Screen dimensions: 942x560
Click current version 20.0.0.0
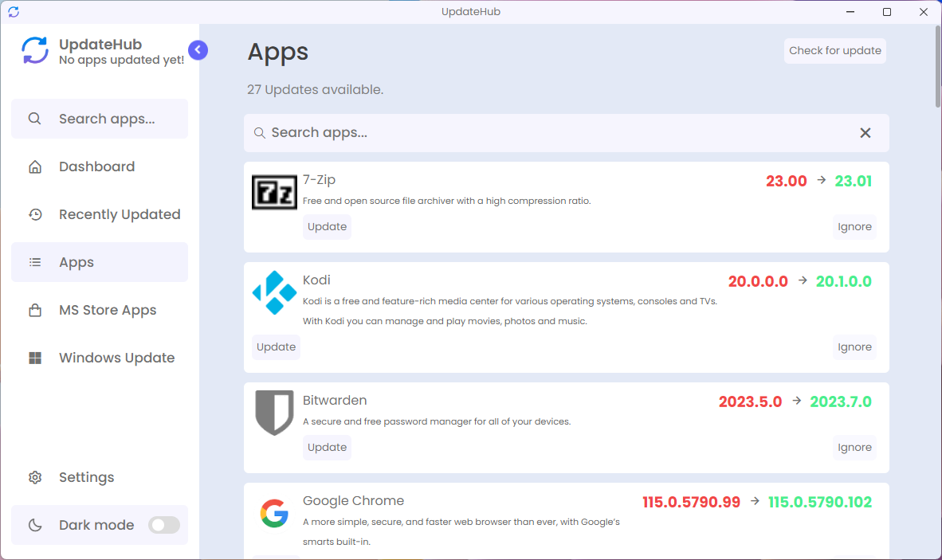[758, 281]
